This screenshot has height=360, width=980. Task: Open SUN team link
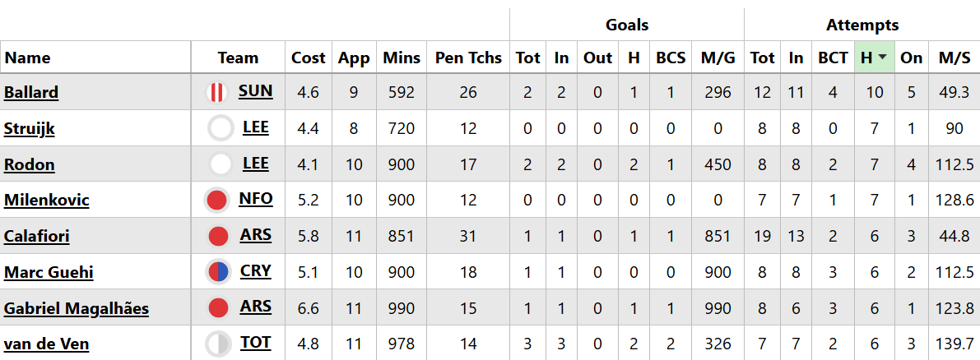click(255, 91)
